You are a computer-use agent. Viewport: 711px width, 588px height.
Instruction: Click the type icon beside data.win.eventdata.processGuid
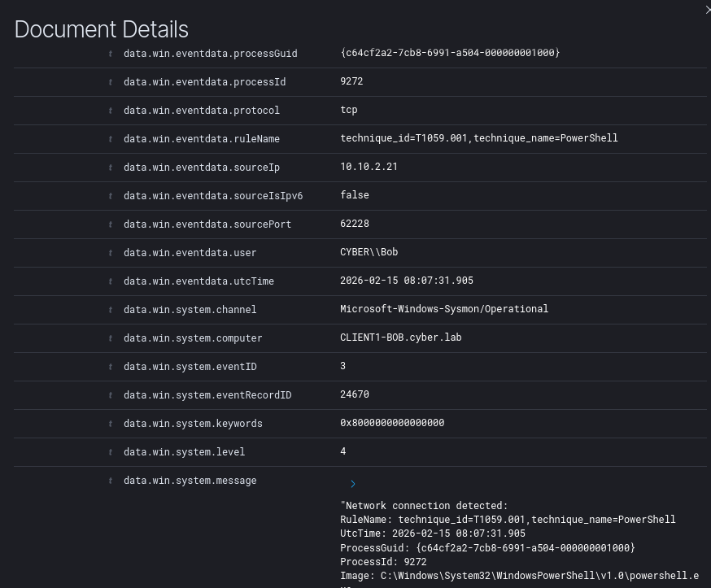coord(111,54)
